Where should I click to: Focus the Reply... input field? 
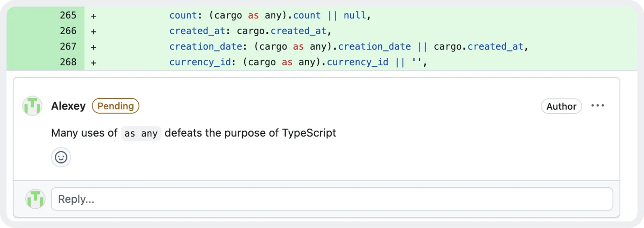coord(332,199)
